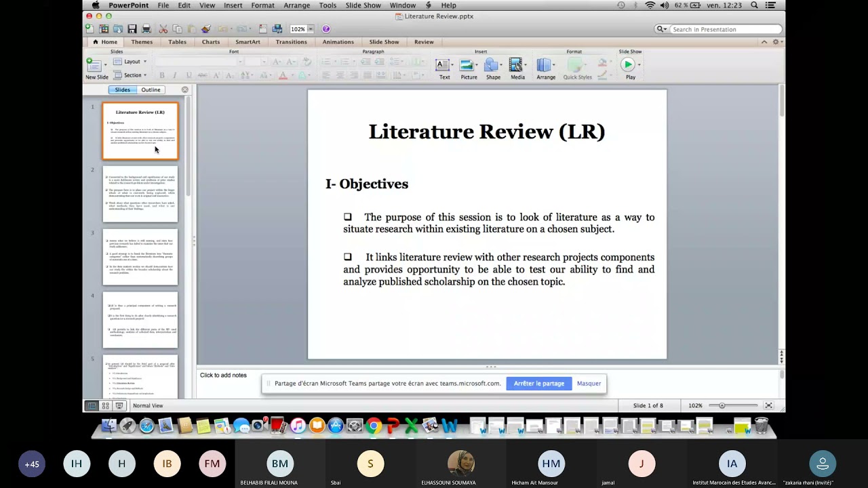This screenshot has width=868, height=488.
Task: Click the Format painter brush icon
Action: click(x=205, y=29)
